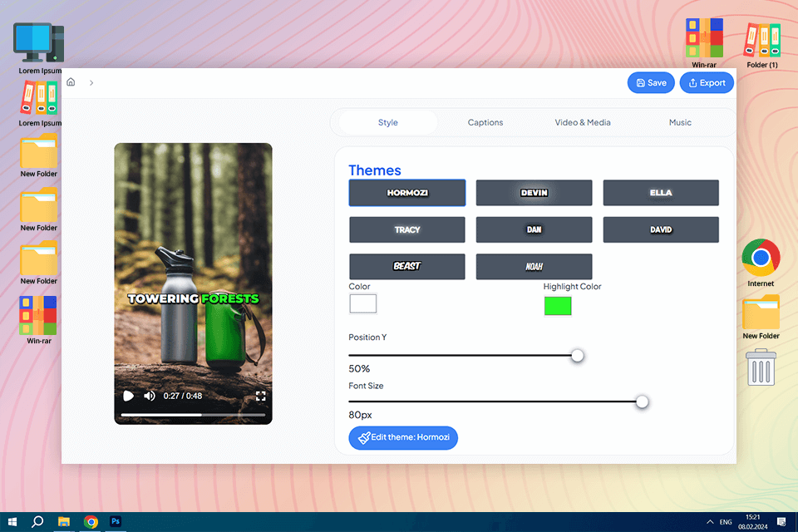
Task: Pick the Beast theme
Action: (407, 266)
